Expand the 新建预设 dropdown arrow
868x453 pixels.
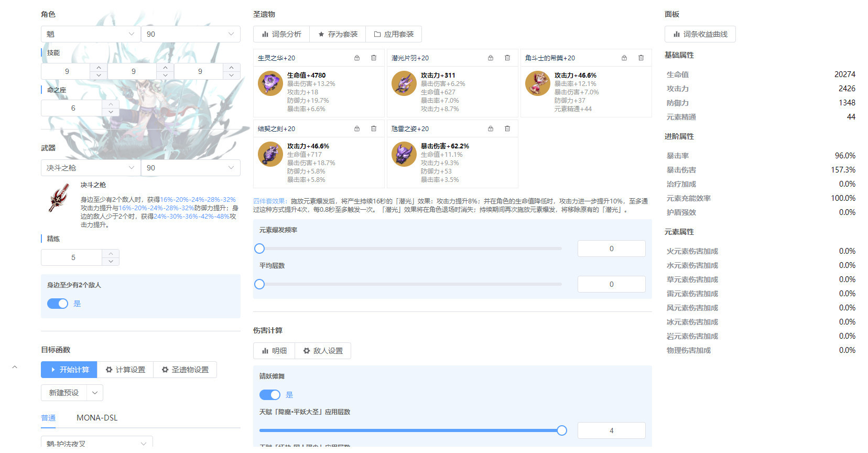point(95,393)
